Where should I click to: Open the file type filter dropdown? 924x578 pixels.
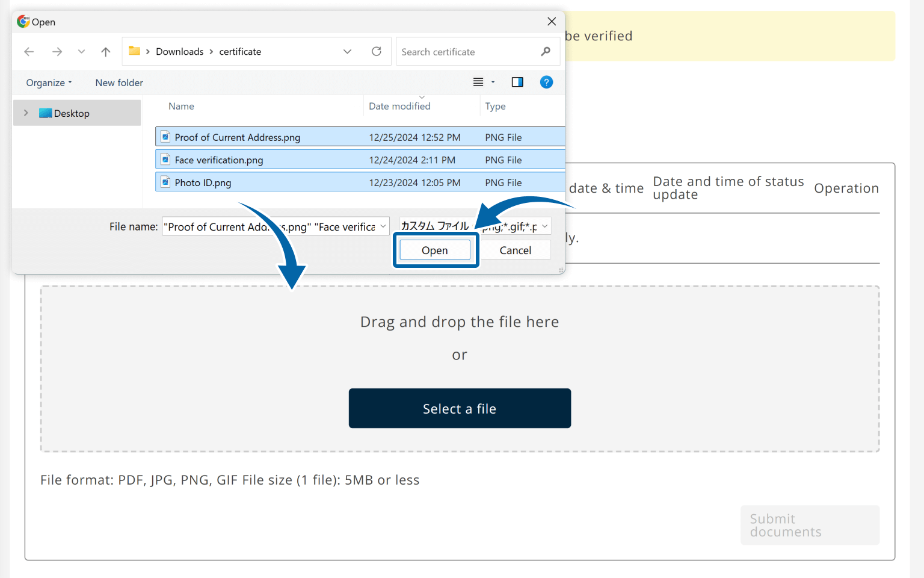[x=475, y=226]
